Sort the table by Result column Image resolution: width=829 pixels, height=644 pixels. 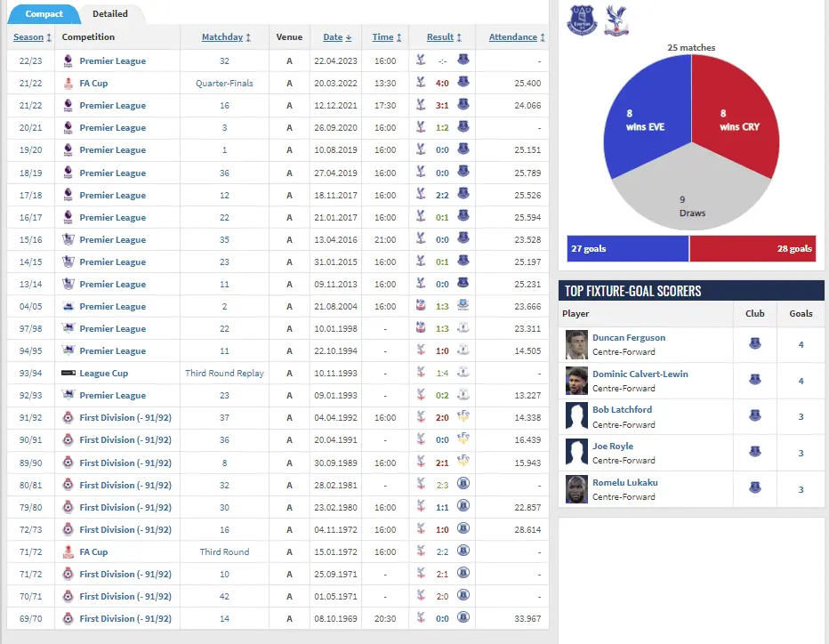tap(442, 37)
